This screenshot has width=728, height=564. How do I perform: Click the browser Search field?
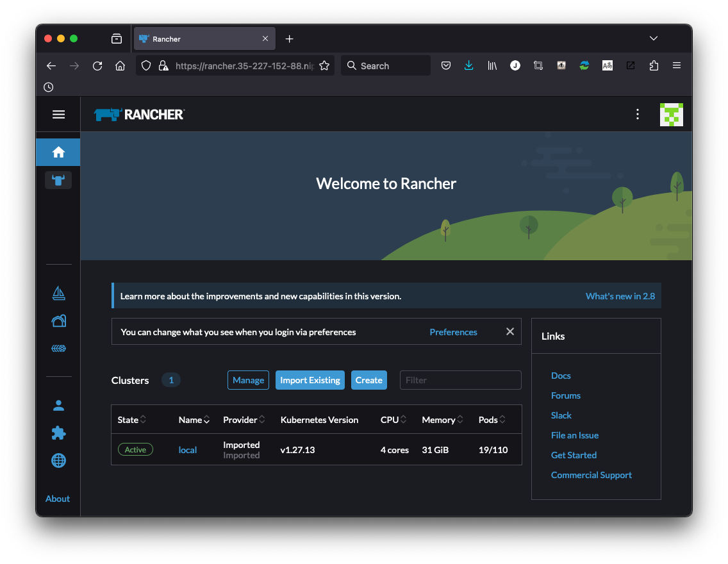click(x=385, y=66)
